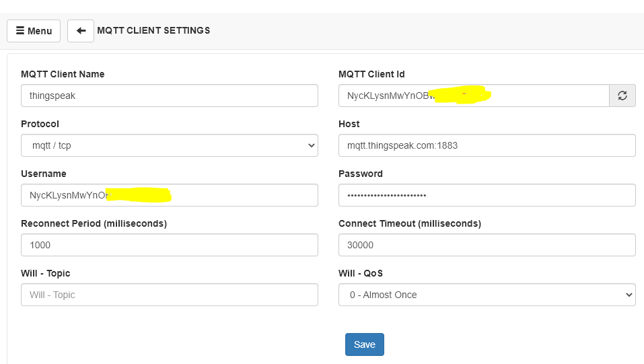Click the empty Will - Topic field

pos(170,295)
